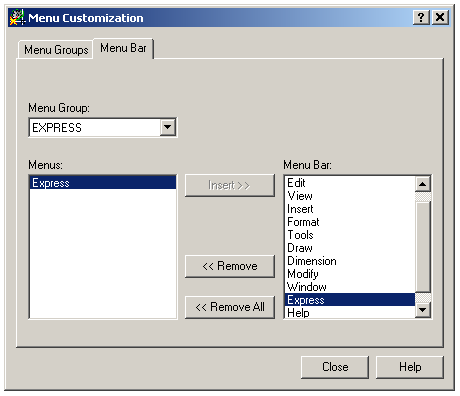Choose Window in the Menu Bar list
The height and width of the screenshot is (396, 460).
pyautogui.click(x=350, y=287)
